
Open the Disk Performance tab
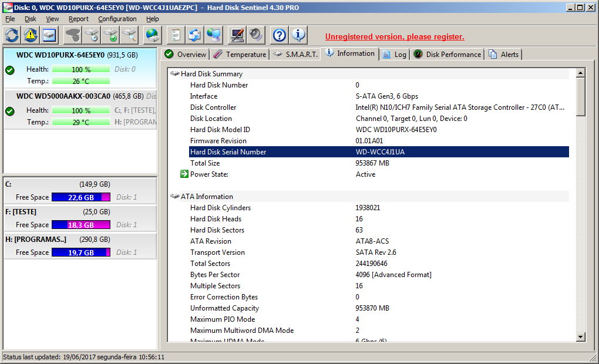[447, 54]
